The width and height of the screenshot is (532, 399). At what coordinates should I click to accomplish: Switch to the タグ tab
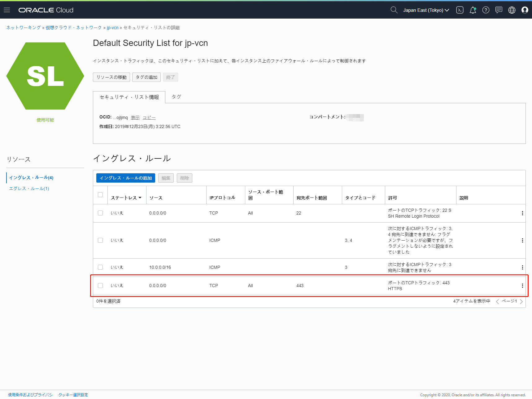[x=176, y=97]
